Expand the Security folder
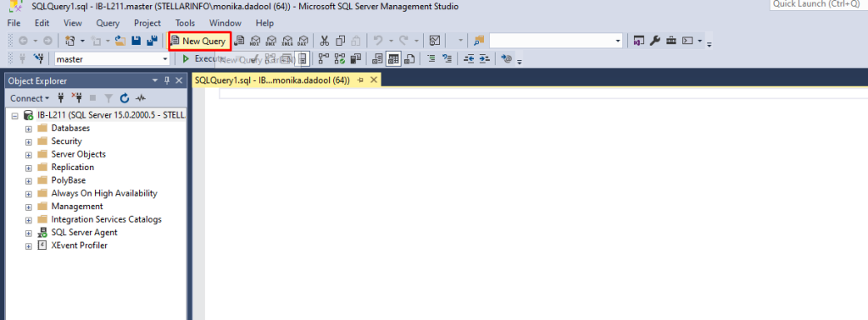Screen dimensions: 868x320 (x=28, y=142)
